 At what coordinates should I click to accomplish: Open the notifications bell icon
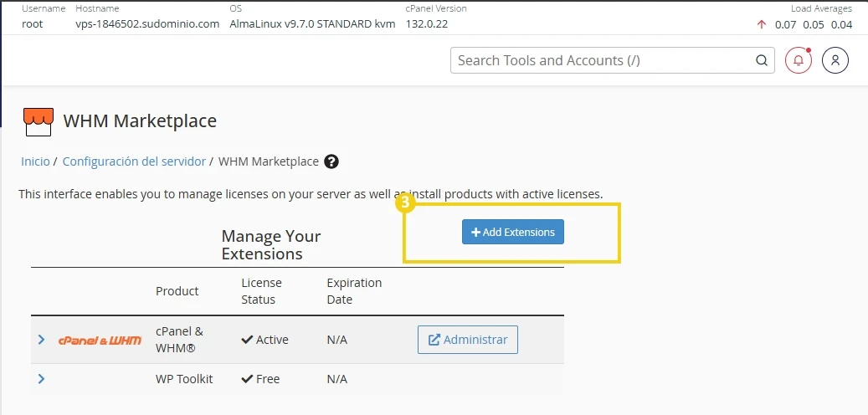click(x=799, y=60)
